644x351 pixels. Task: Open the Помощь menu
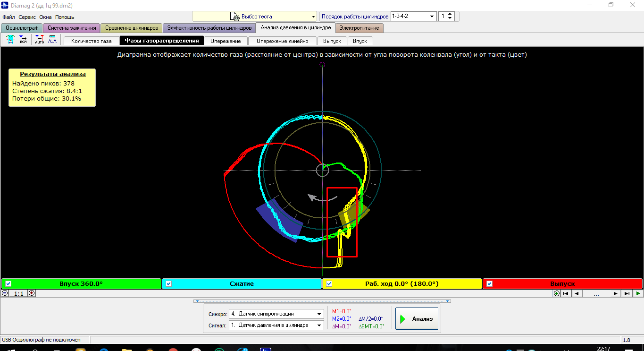point(65,17)
